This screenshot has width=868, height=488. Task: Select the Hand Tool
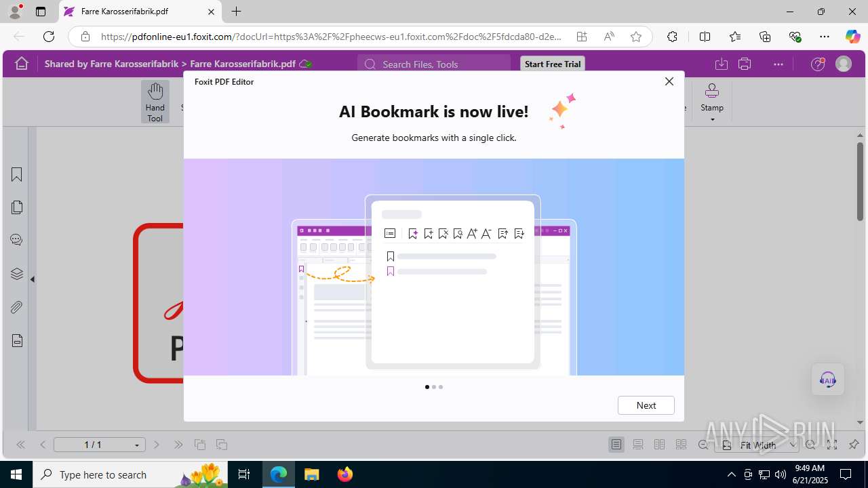(x=155, y=102)
